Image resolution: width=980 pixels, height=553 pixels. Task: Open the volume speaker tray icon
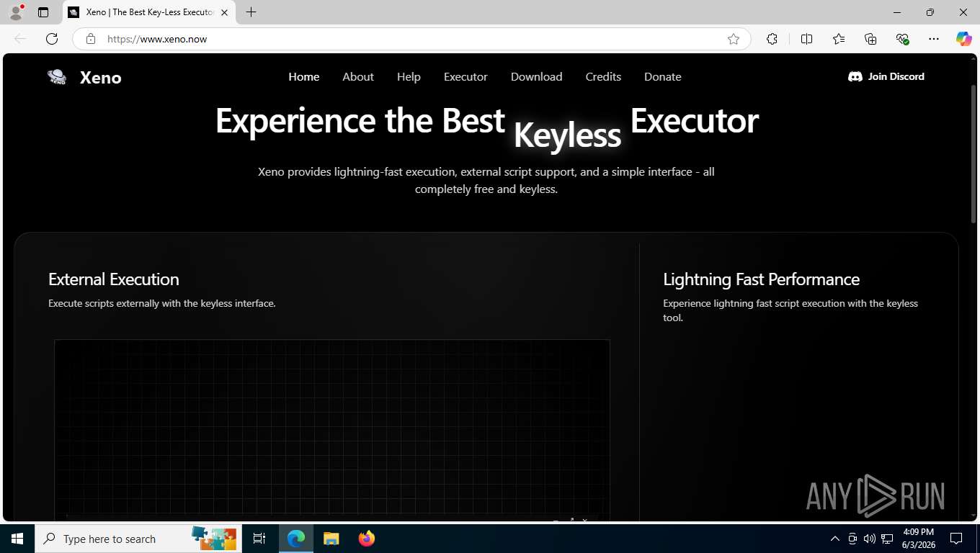870,539
